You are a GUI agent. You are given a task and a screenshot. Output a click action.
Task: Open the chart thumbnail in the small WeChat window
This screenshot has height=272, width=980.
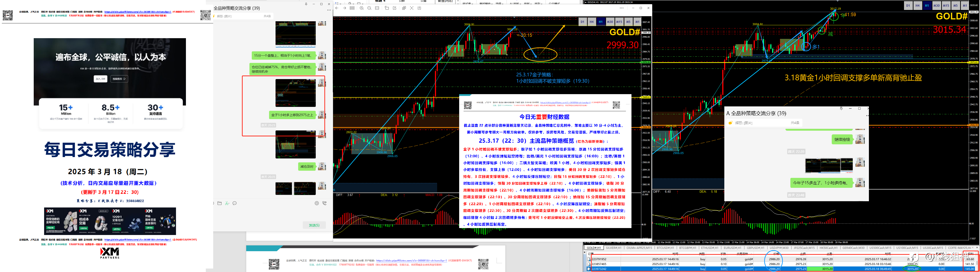point(829,165)
